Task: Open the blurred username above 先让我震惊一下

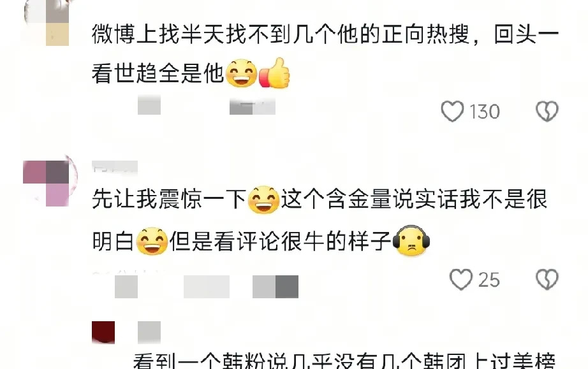Action: pos(115,167)
